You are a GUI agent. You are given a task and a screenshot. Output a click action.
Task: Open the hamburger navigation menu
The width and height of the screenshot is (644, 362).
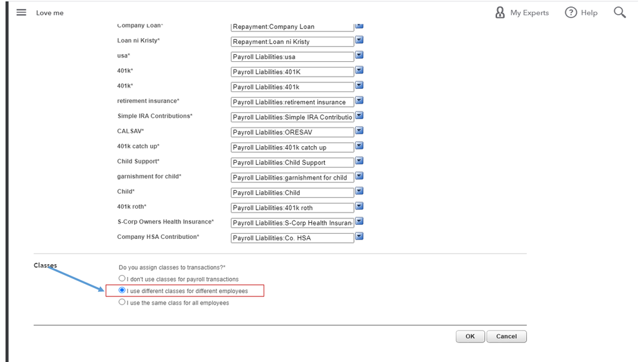(21, 12)
